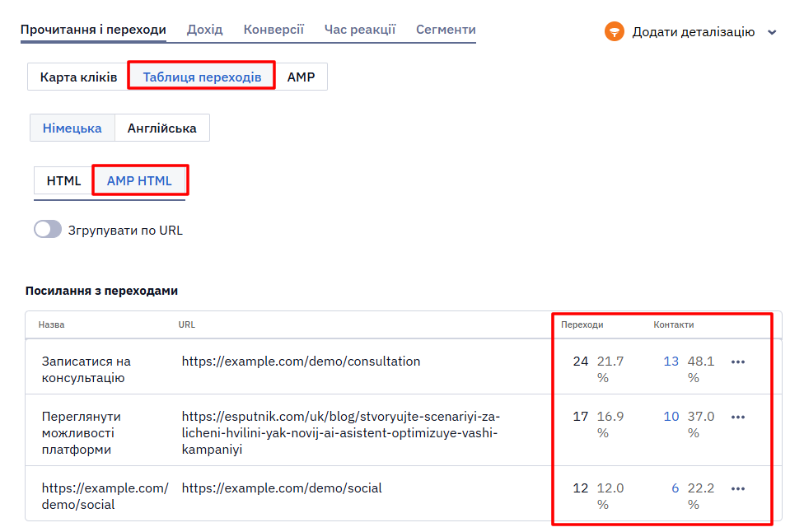This screenshot has width=804, height=532.
Task: Click the 21.7 % transitions percentage
Action: pos(610,370)
